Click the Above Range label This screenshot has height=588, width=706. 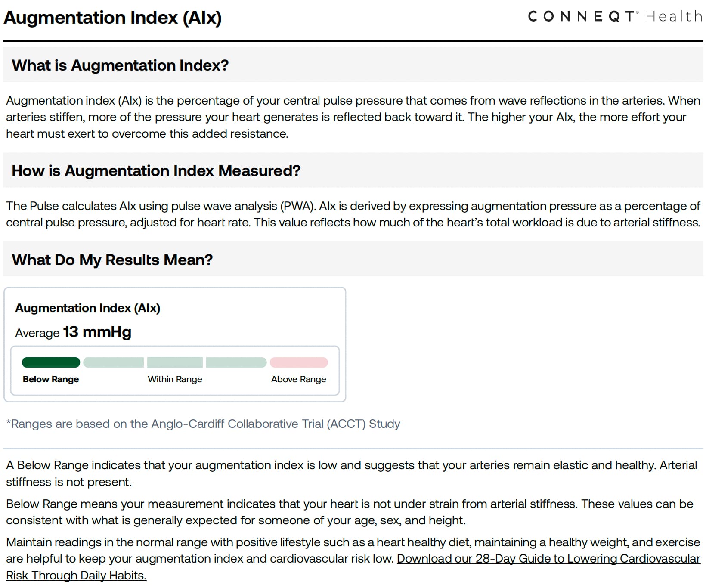click(298, 379)
